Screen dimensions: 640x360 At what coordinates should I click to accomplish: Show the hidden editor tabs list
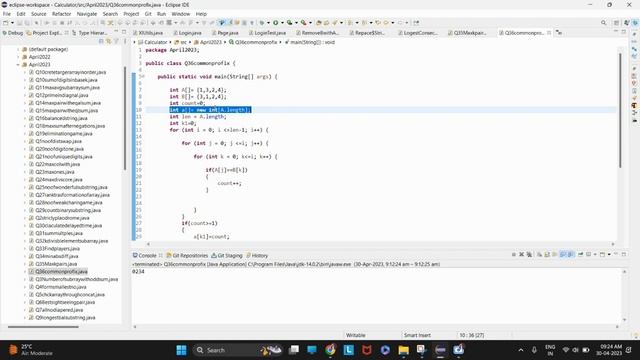point(559,32)
